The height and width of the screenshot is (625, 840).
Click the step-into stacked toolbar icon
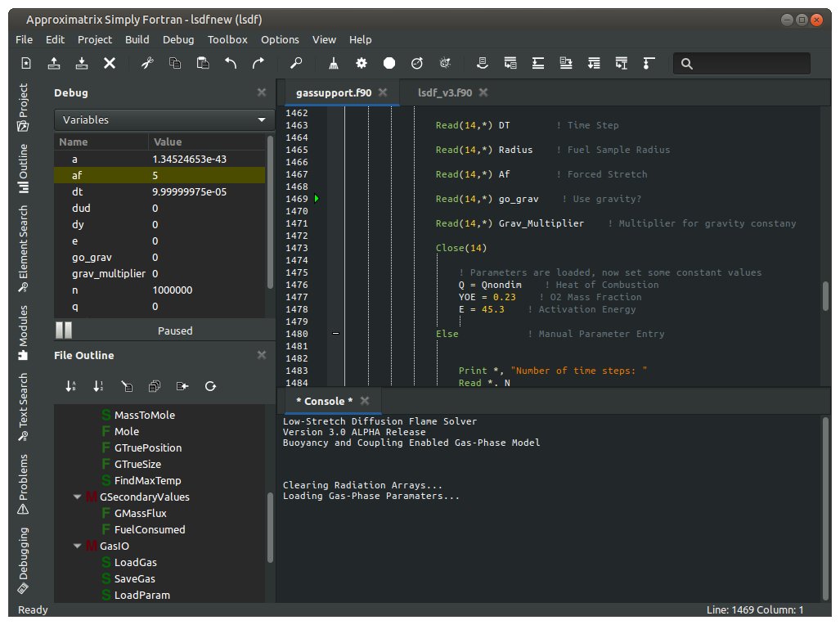tap(566, 63)
